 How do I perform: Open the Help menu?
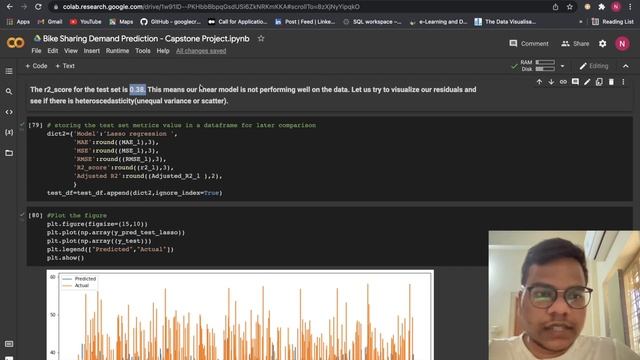tap(163, 51)
